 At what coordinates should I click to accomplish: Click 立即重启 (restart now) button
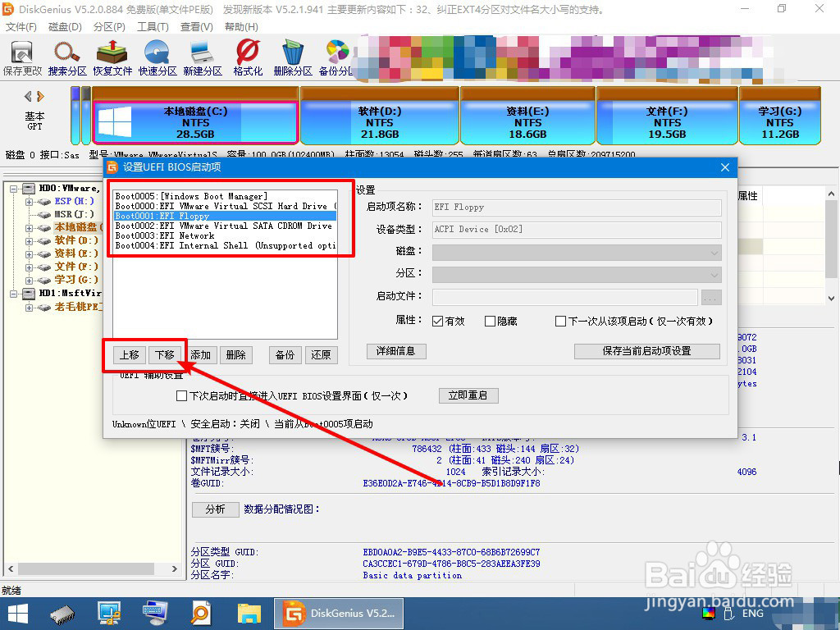click(x=468, y=395)
